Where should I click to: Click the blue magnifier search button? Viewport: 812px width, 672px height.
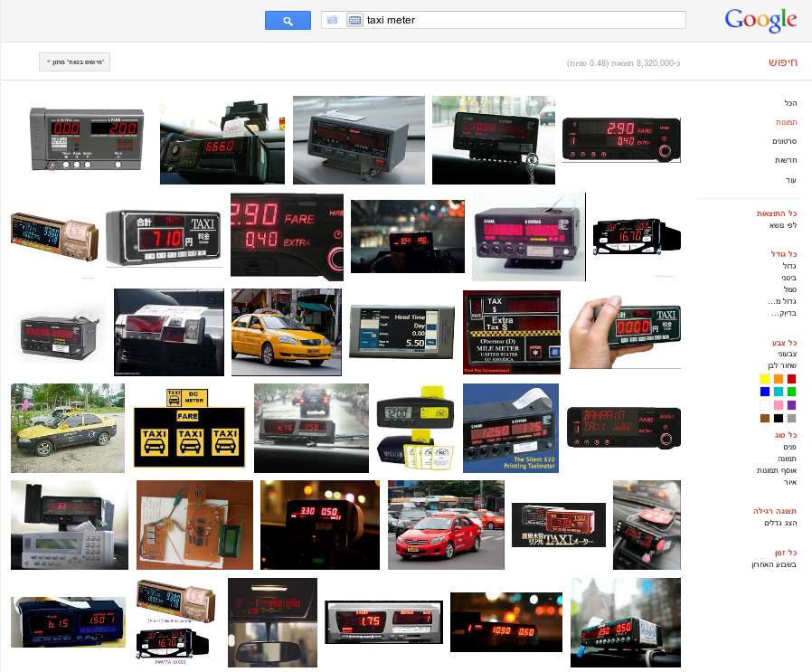click(288, 20)
